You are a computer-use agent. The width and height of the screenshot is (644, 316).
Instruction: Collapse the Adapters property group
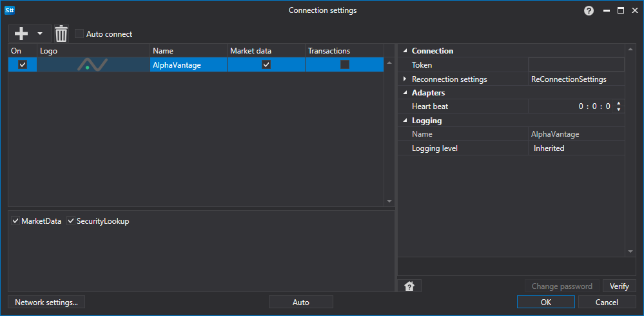click(405, 93)
